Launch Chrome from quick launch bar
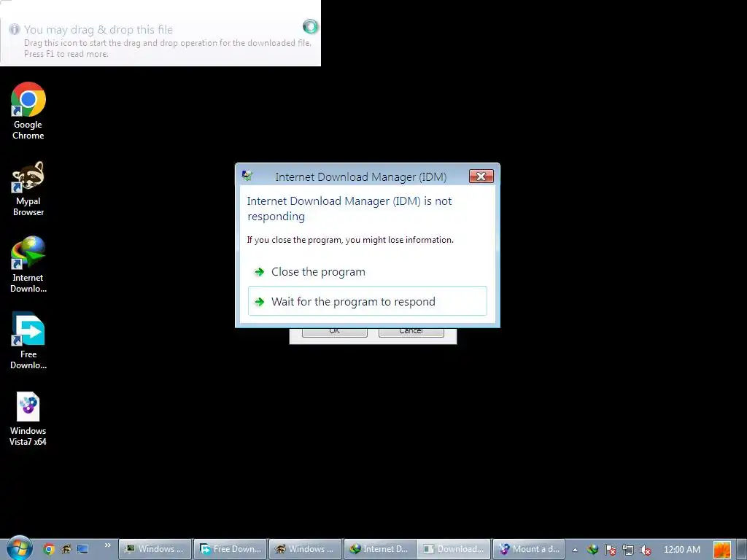This screenshot has width=747, height=560. 49,549
